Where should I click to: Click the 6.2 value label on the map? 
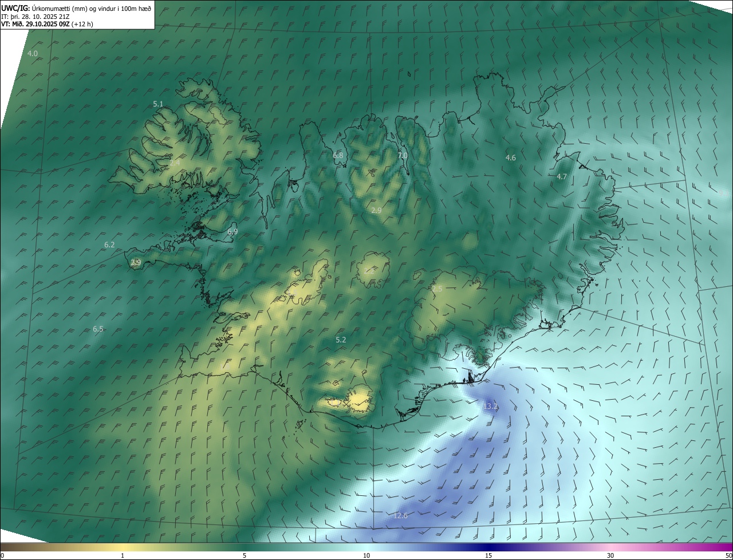(x=109, y=244)
